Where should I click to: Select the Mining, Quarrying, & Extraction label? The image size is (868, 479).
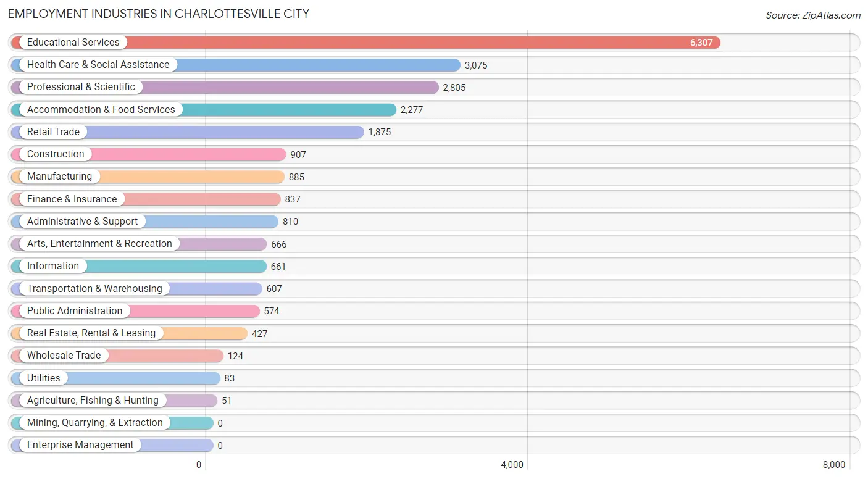click(x=95, y=422)
